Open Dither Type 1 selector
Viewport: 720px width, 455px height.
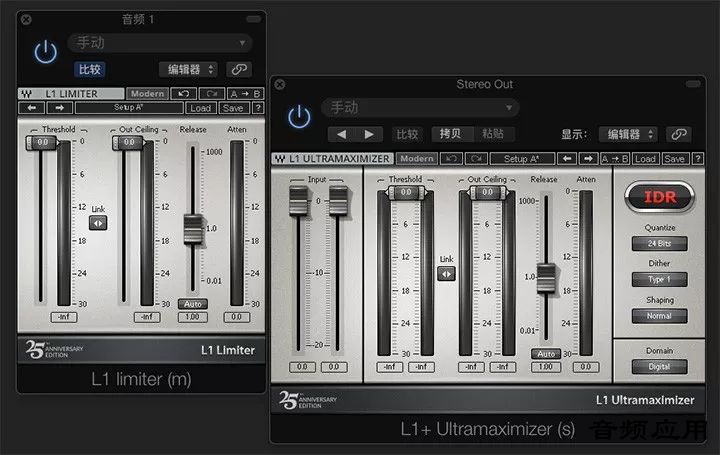(659, 280)
